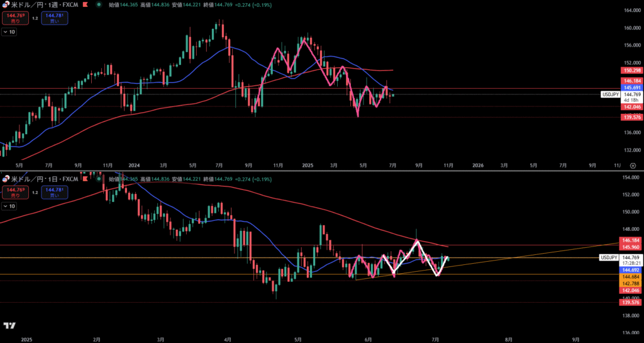Screen dimensions: 644x343
Task: Click the sell 144.769 button in the daily chart
Action: click(x=16, y=193)
